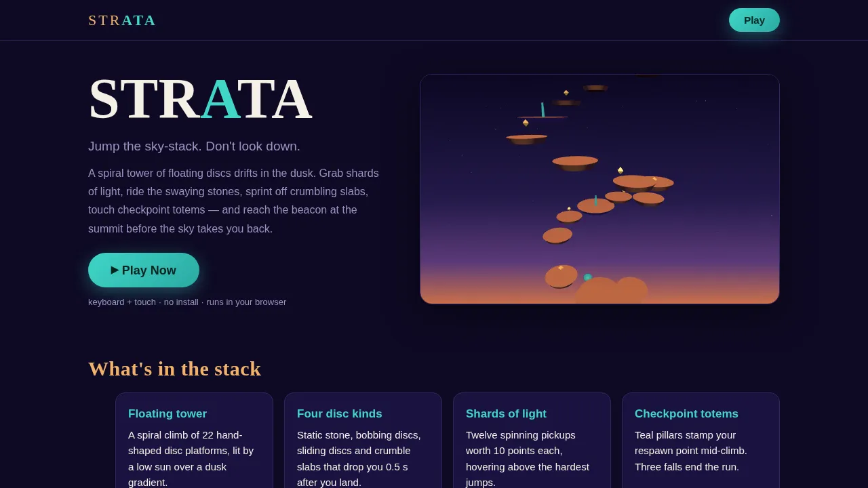This screenshot has height=488, width=868.
Task: Click the 'What's in the stack' heading
Action: click(x=174, y=369)
